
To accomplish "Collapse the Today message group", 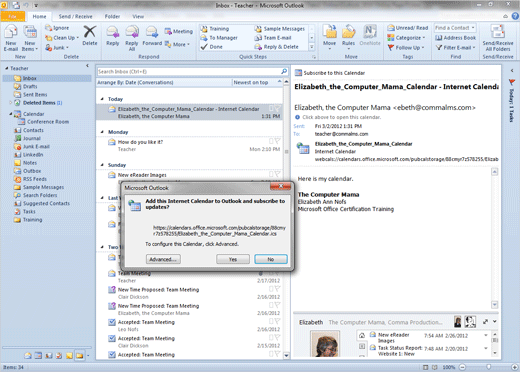I will tap(102, 99).
